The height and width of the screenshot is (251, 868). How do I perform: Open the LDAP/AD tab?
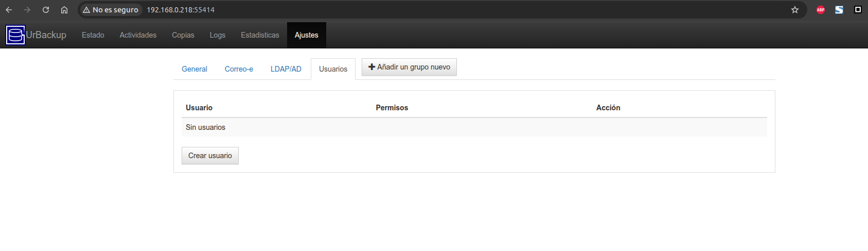286,69
